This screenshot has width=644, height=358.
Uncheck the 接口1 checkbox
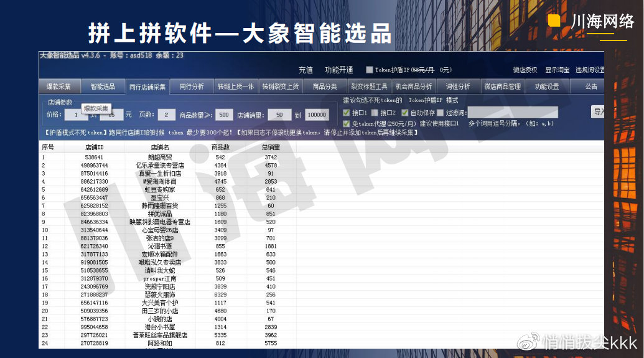346,112
